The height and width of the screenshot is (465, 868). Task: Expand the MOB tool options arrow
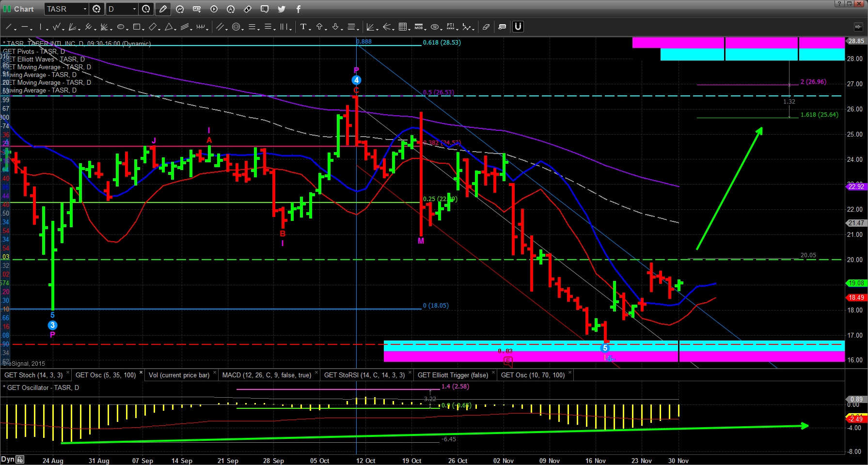click(x=426, y=30)
